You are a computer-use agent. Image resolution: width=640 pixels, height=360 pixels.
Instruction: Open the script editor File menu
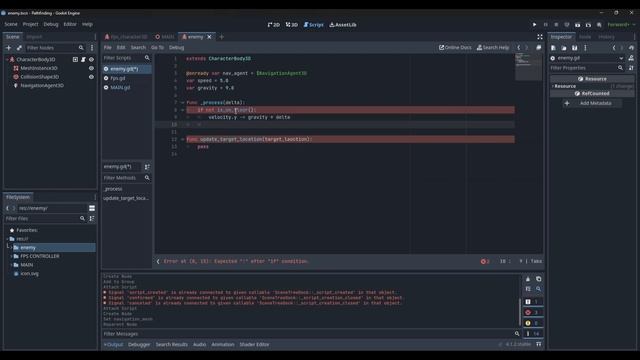point(108,47)
